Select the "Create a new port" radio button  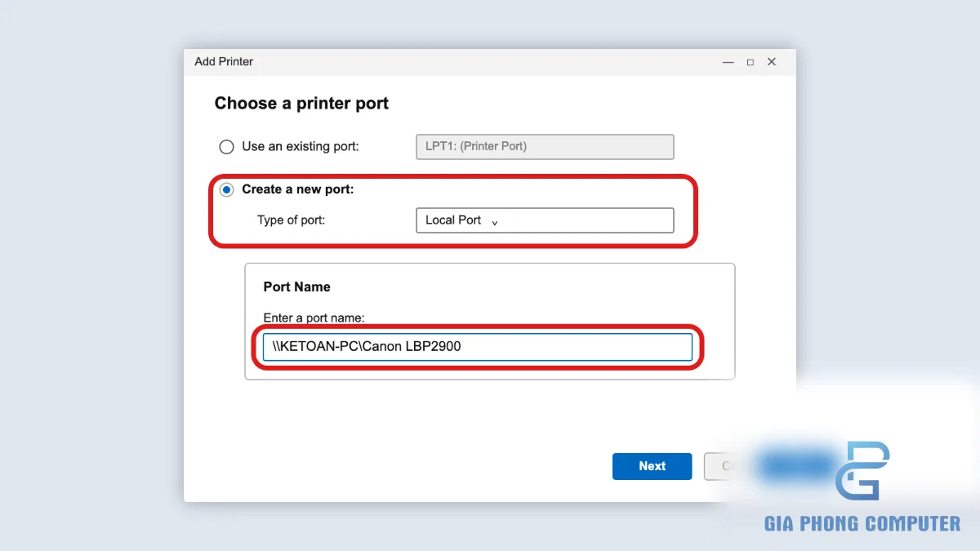coord(226,189)
